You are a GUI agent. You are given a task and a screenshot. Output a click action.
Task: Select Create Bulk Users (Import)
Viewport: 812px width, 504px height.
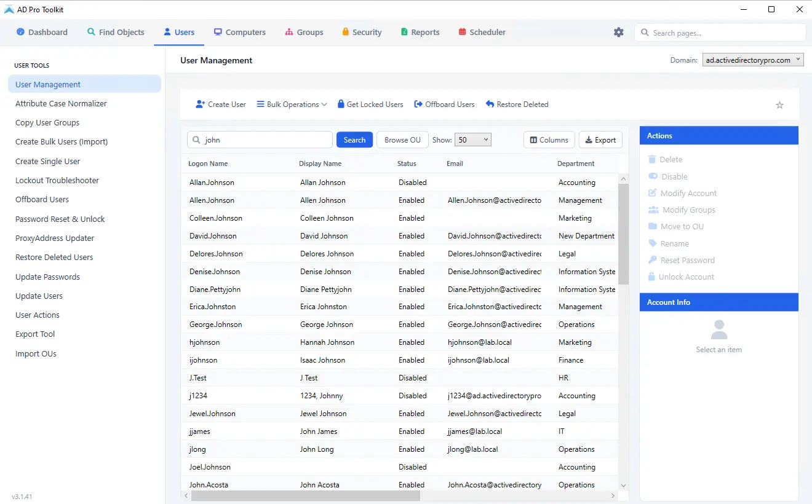tap(84, 141)
